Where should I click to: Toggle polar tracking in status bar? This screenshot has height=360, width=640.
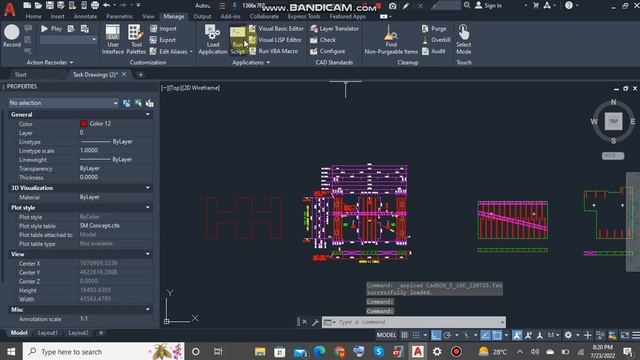click(x=447, y=335)
